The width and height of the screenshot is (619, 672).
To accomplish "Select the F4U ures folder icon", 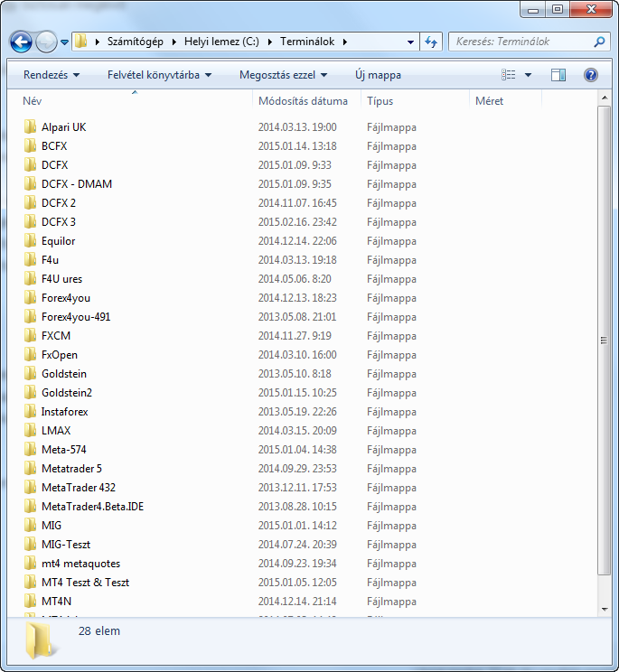I will coord(30,278).
